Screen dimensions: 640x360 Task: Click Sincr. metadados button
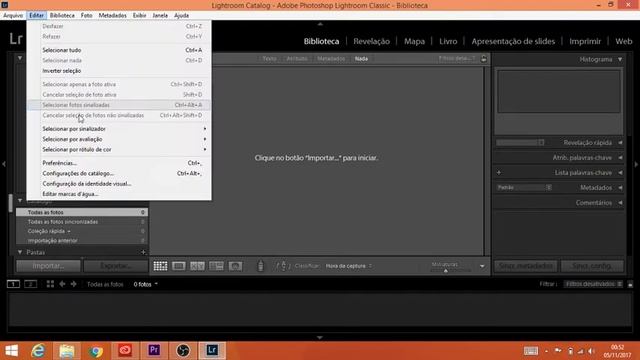526,266
